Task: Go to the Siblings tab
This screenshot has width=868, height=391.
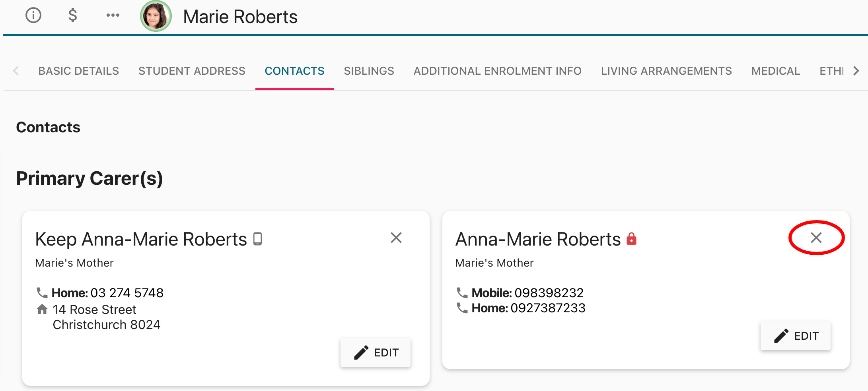Action: pos(369,71)
